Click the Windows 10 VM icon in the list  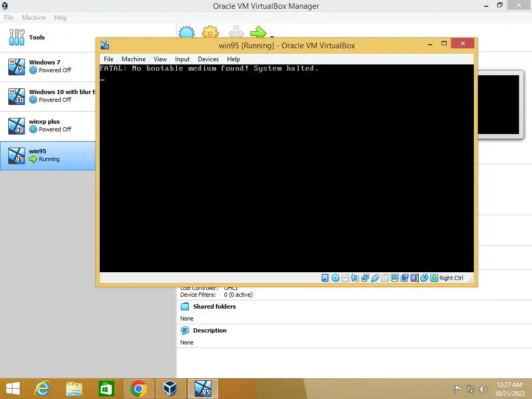[17, 96]
